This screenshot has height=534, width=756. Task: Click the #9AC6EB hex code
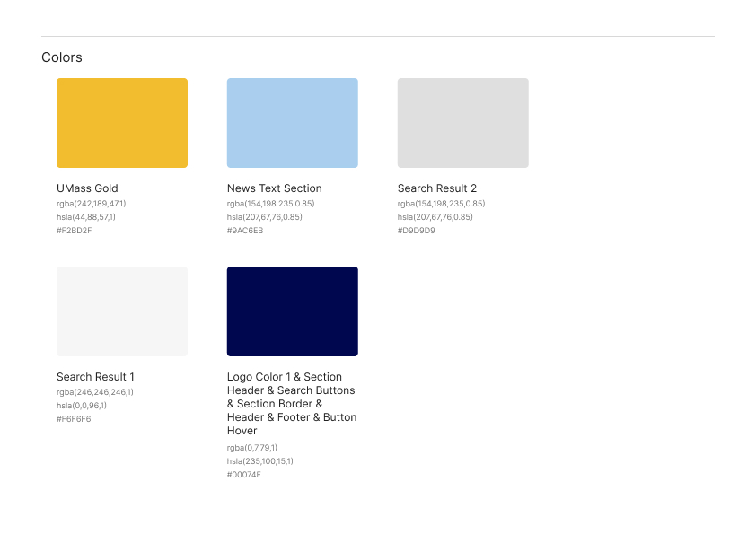pyautogui.click(x=245, y=231)
